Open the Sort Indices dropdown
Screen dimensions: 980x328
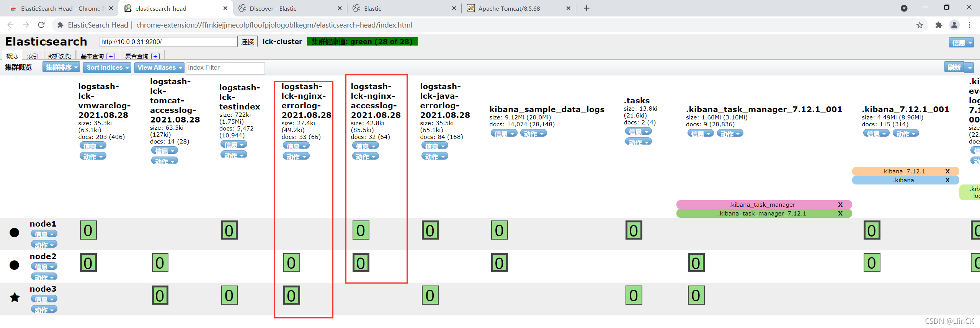click(x=107, y=67)
